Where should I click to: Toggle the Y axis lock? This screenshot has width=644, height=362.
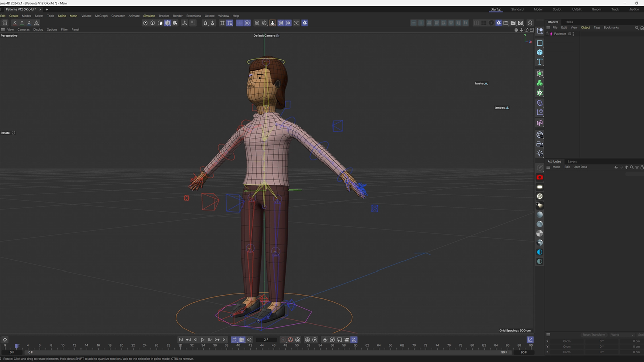pos(22,23)
